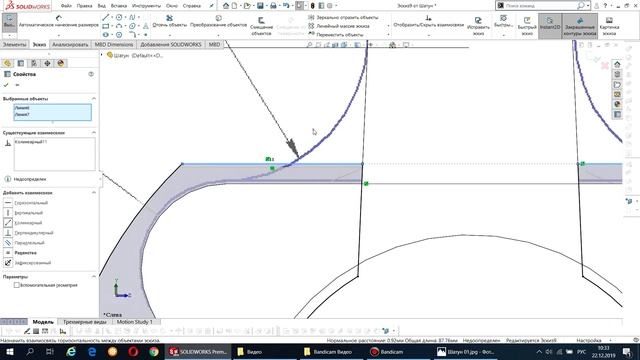Open ConfigurationManager tab icon
This screenshot has width=640, height=360.
34,63
